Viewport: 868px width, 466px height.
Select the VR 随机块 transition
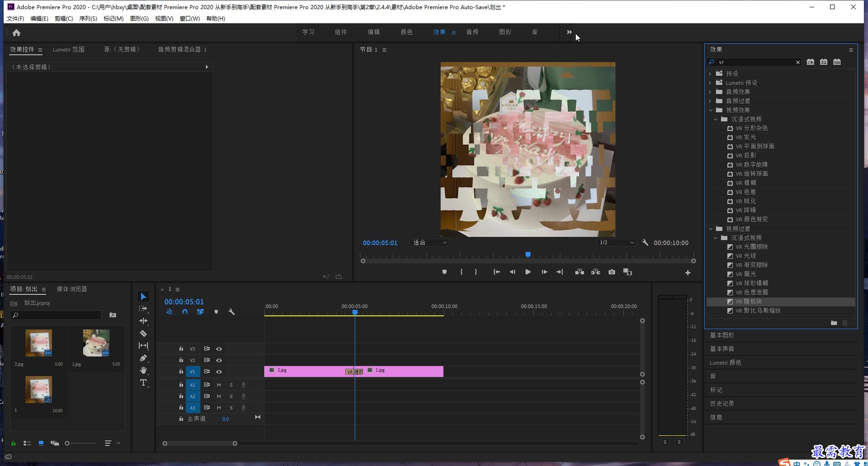tap(749, 302)
